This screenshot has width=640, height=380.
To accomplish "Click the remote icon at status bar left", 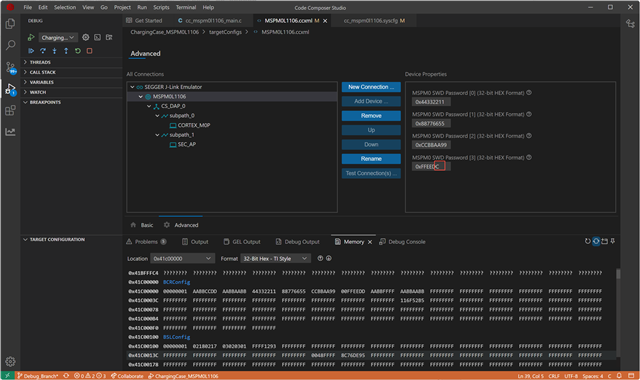I will tap(7, 376).
